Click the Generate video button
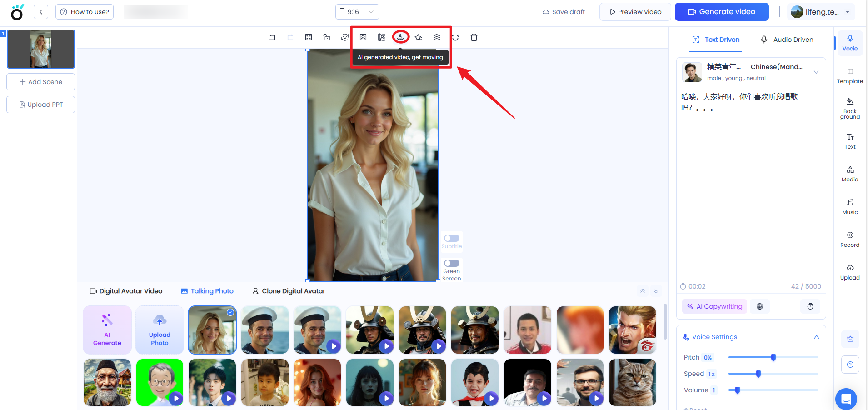The image size is (868, 410). tap(722, 12)
